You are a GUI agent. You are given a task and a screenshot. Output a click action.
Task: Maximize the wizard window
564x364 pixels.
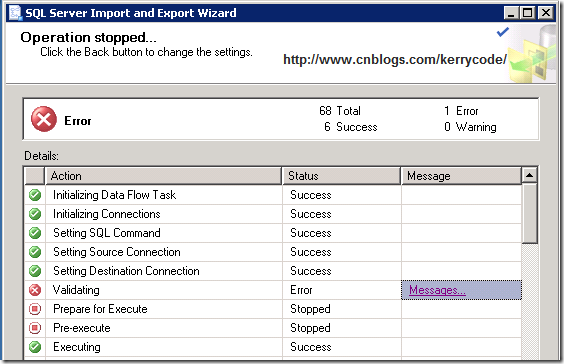point(528,13)
